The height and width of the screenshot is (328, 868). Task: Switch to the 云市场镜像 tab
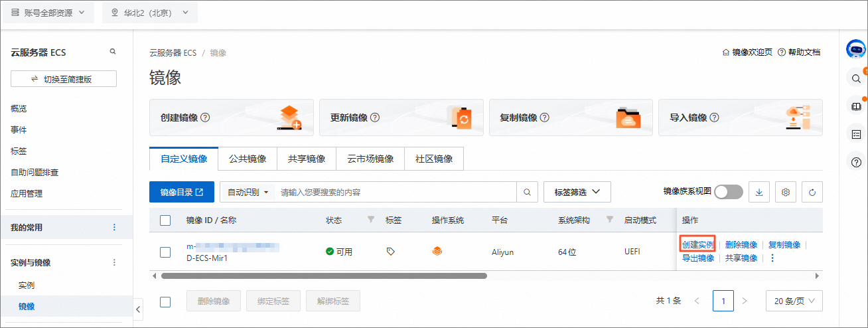370,159
